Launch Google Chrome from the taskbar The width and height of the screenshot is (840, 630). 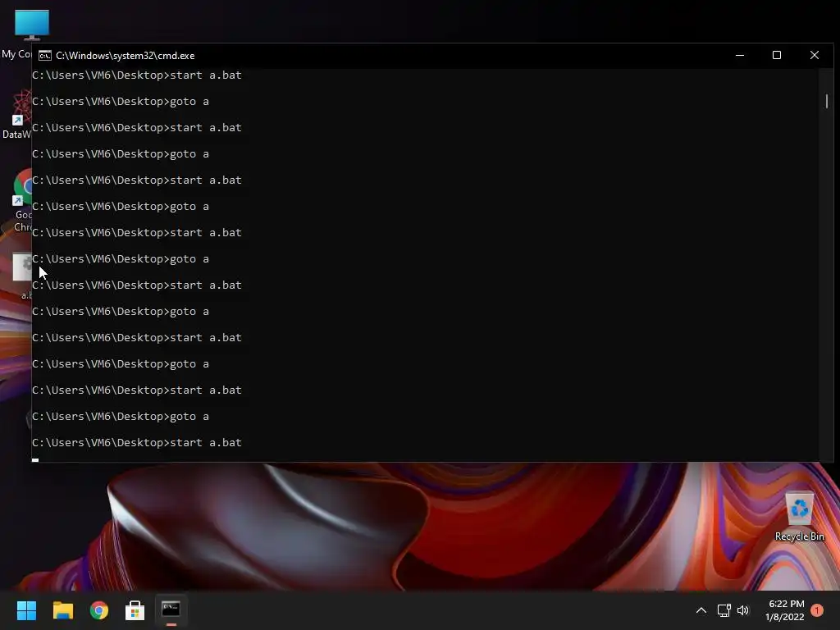(99, 610)
